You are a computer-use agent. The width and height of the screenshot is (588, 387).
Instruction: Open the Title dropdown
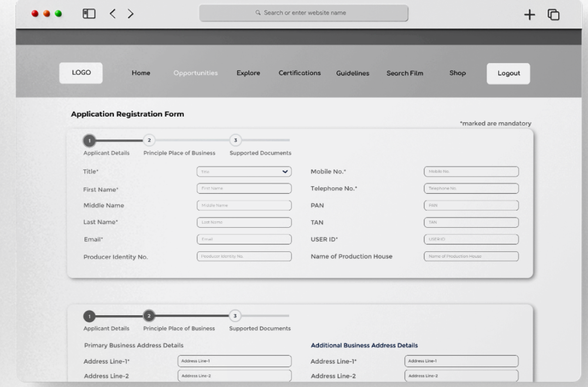(244, 172)
